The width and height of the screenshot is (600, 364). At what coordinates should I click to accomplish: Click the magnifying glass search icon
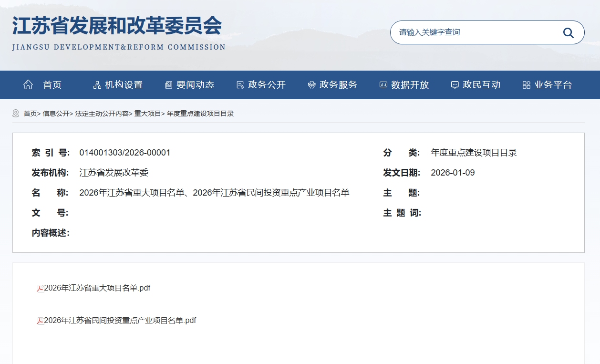pyautogui.click(x=568, y=32)
